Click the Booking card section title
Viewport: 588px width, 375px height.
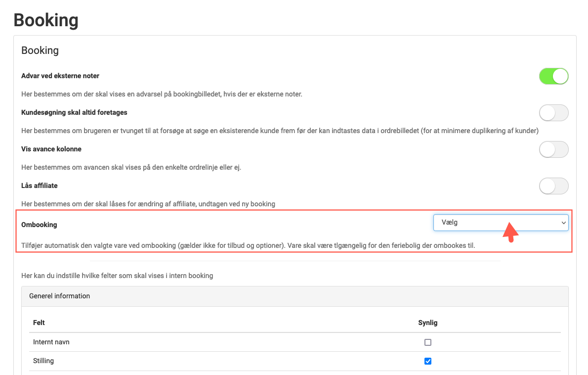[40, 50]
